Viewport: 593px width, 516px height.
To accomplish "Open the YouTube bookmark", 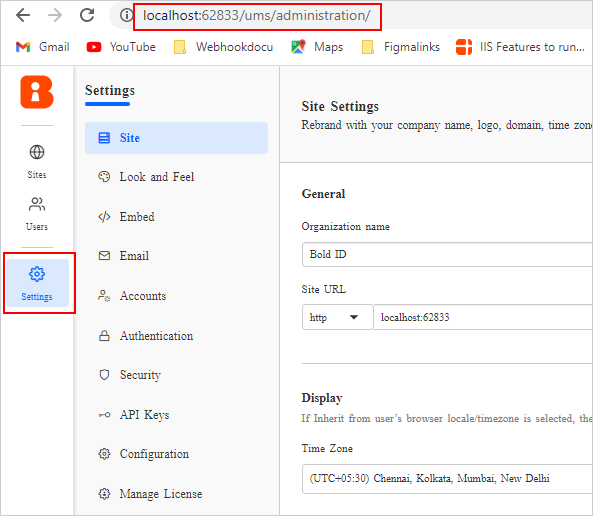I will 121,47.
